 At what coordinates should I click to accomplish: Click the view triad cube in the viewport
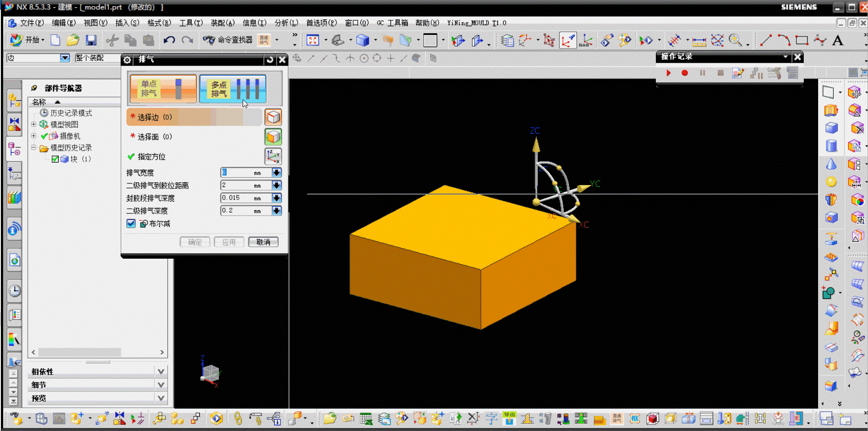tap(211, 372)
